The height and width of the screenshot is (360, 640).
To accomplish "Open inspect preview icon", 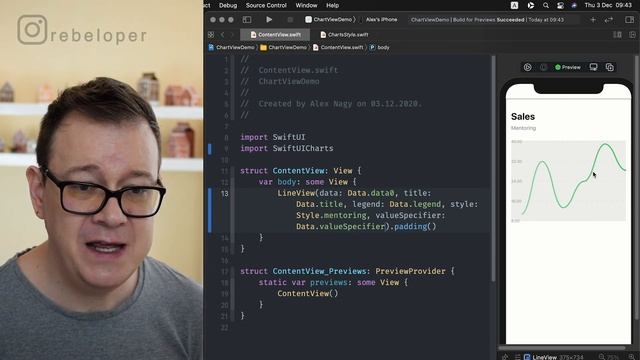I will click(543, 67).
